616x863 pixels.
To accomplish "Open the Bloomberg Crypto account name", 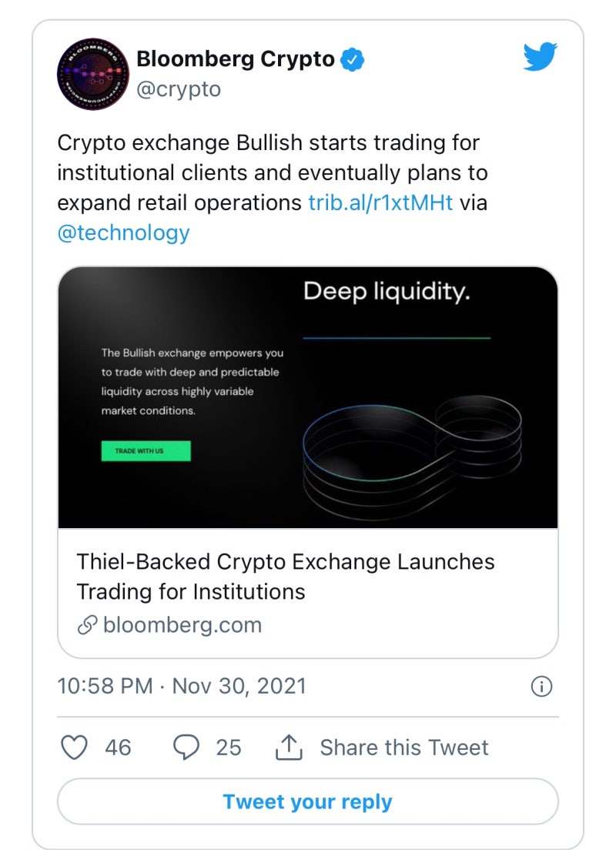I will click(235, 59).
